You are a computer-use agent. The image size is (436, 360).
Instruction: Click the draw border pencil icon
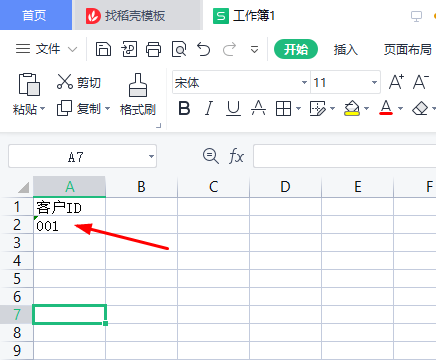click(318, 109)
